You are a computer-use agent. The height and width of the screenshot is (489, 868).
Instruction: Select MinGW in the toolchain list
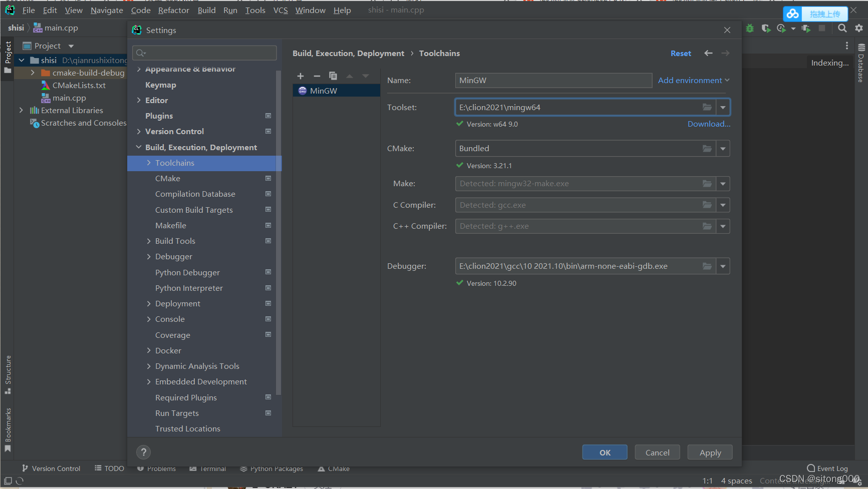(x=337, y=91)
